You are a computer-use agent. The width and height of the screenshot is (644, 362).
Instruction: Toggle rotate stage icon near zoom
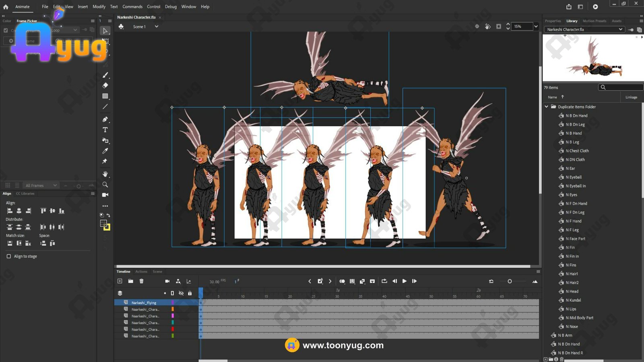pos(487,27)
